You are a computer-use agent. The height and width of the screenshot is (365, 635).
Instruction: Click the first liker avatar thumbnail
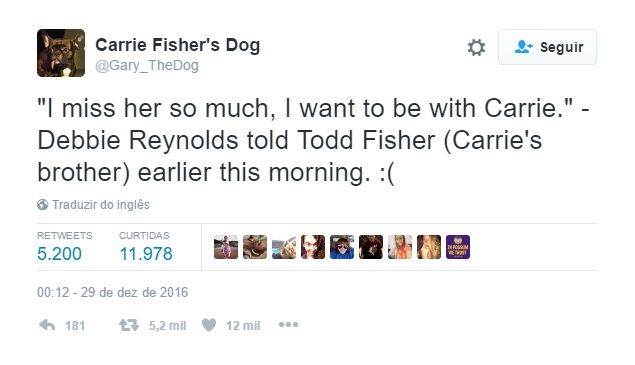click(x=226, y=247)
